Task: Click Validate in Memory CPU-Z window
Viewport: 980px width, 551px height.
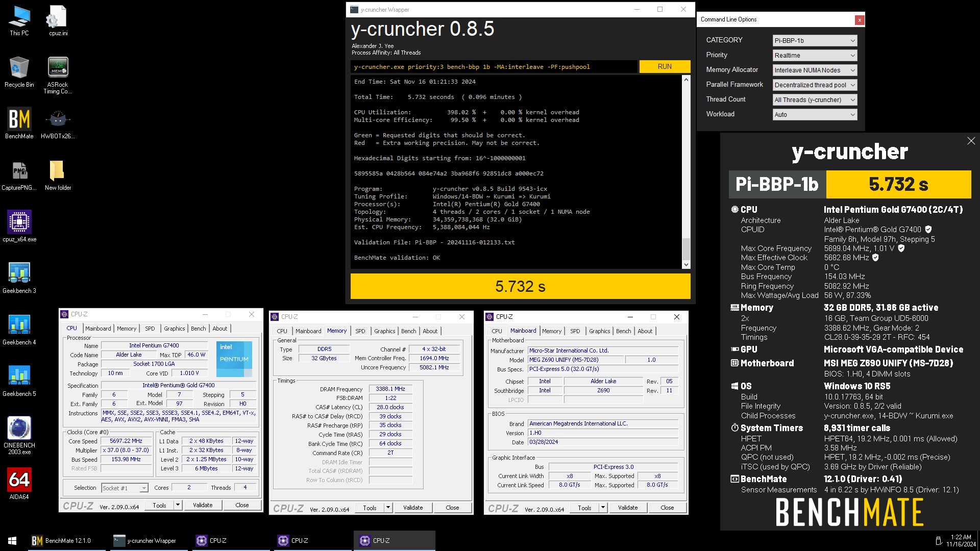Action: click(413, 508)
